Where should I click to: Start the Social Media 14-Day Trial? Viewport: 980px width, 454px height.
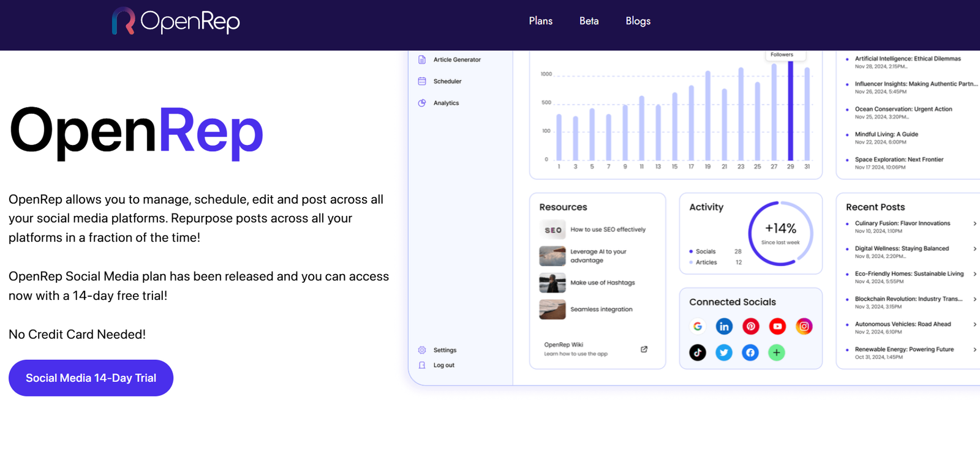tap(91, 378)
